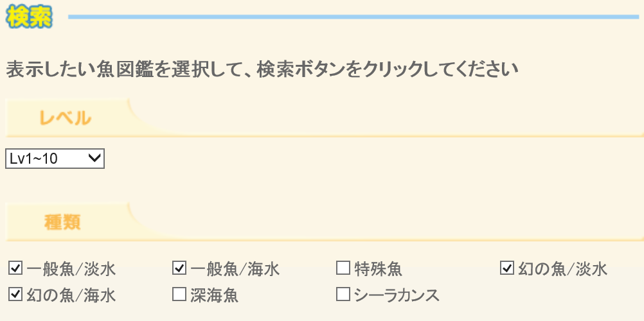Click the 幻の魚/海水 label text
The width and height of the screenshot is (644, 321).
point(71,295)
